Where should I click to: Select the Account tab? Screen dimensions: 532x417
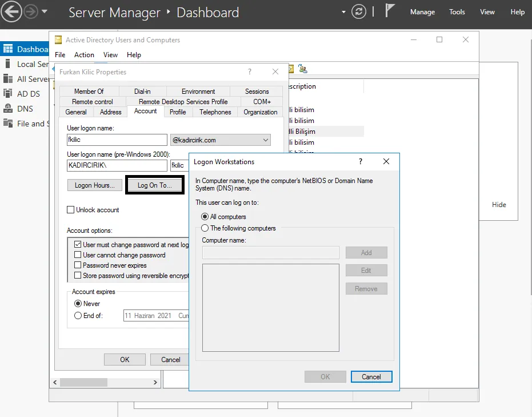146,111
